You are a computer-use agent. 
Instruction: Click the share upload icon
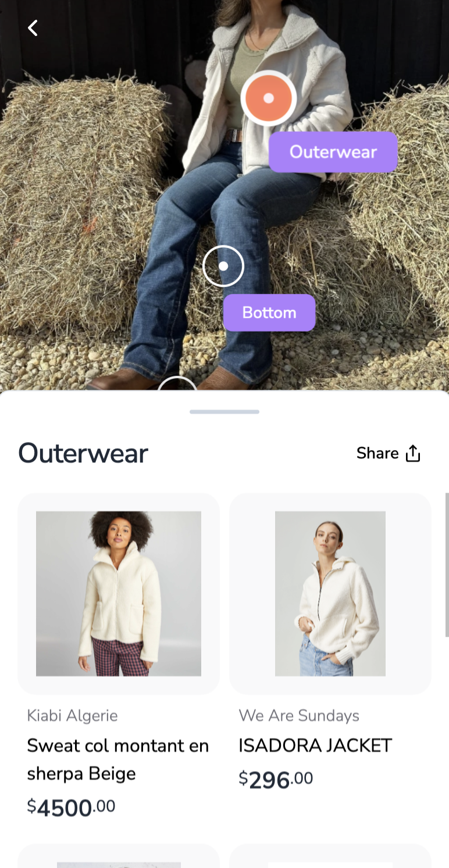click(x=413, y=453)
